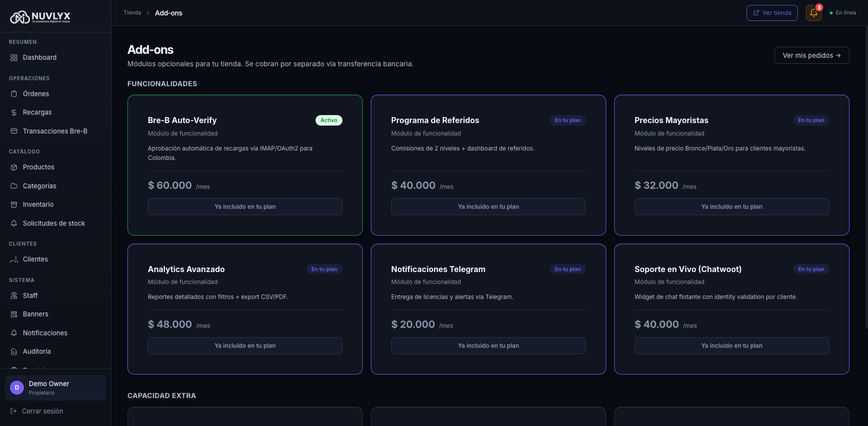Click the external link icon in Ver tienda
The width and height of the screenshot is (868, 426).
pyautogui.click(x=756, y=13)
